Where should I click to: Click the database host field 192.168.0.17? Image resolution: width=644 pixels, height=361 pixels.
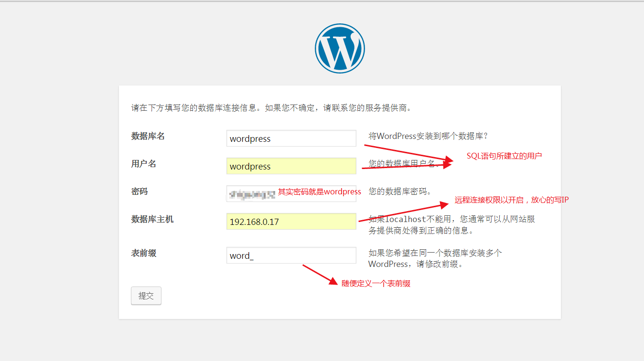click(291, 222)
